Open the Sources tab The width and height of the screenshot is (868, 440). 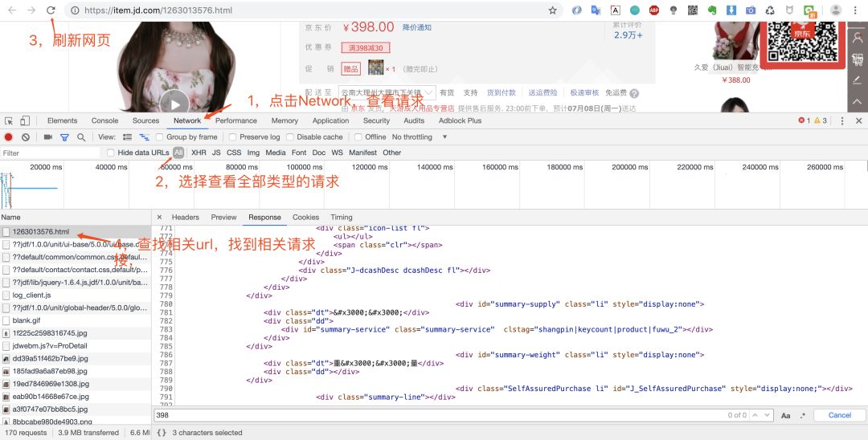click(145, 120)
